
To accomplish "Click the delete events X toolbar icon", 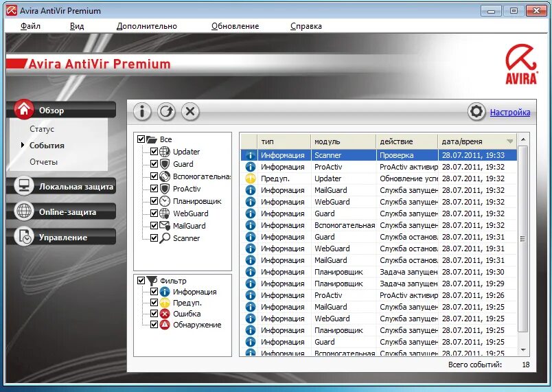I will [x=190, y=112].
